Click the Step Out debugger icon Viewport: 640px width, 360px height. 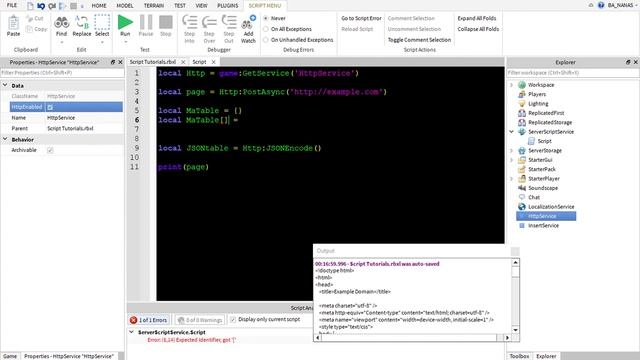(x=229, y=22)
